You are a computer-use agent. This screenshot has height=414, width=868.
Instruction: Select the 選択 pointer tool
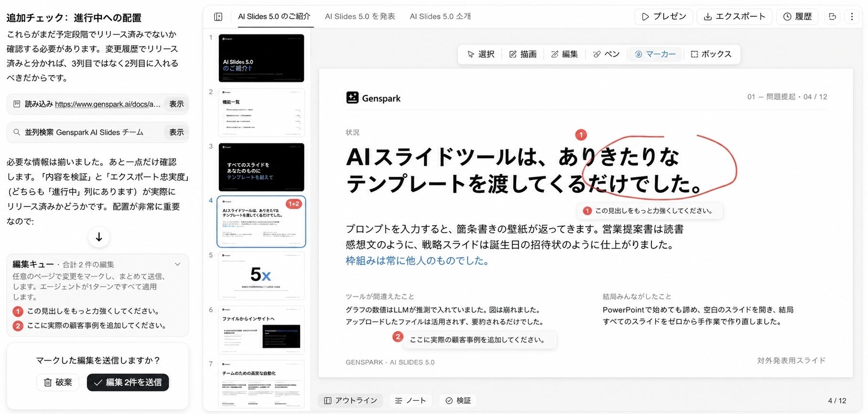(481, 54)
